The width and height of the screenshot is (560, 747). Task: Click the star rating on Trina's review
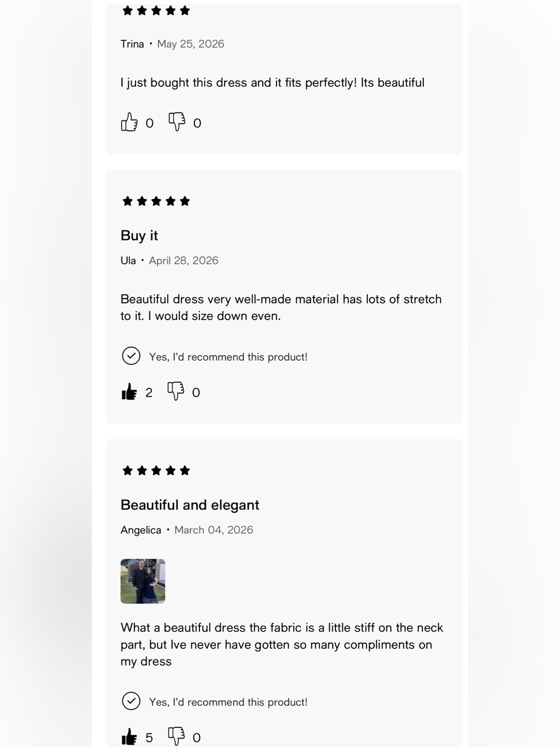point(156,11)
